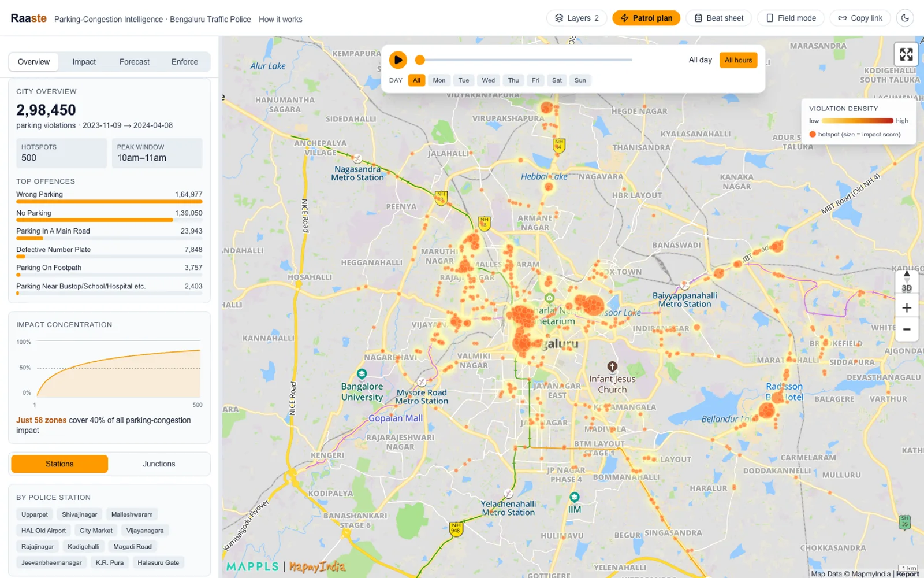924x578 pixels.
Task: Toggle fullscreen map view
Action: point(906,54)
